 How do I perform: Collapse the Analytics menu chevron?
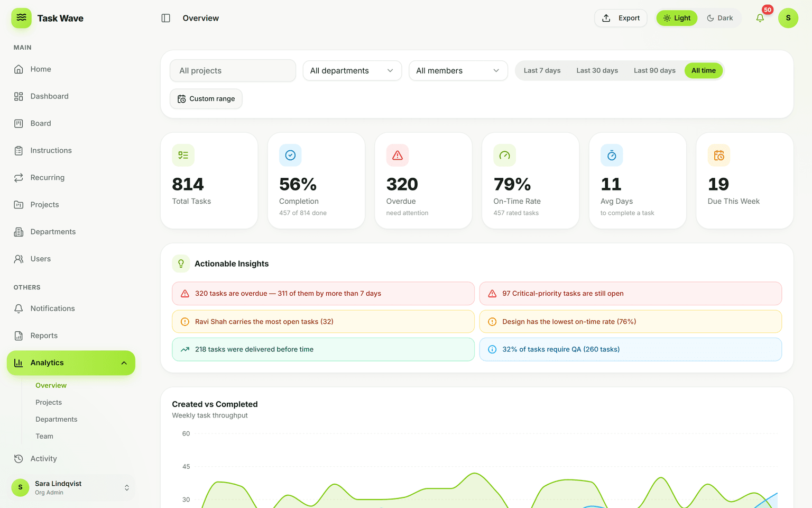click(124, 363)
